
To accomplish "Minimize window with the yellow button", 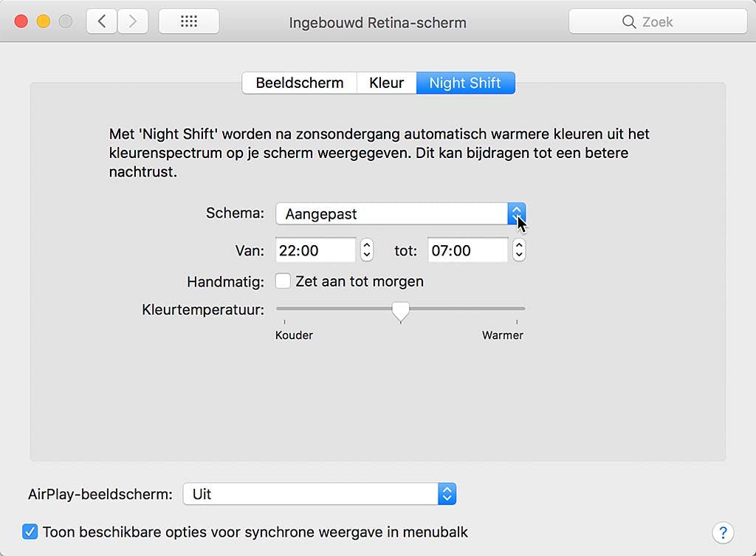I will click(44, 21).
